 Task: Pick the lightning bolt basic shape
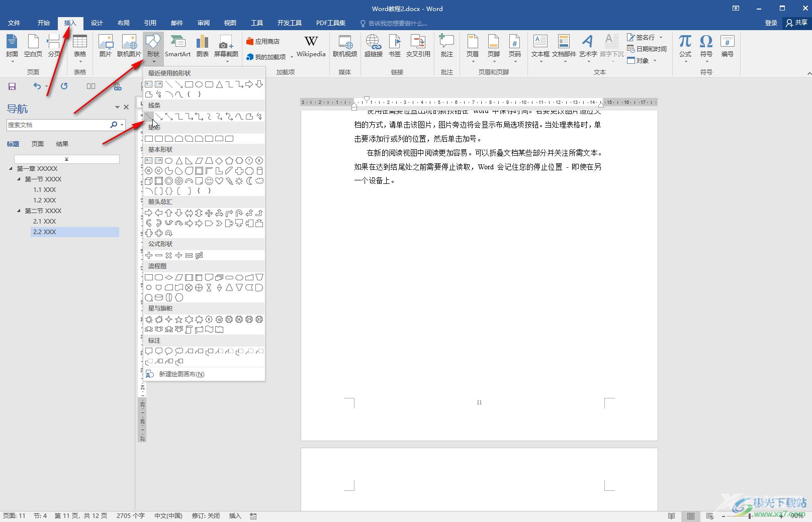point(229,181)
